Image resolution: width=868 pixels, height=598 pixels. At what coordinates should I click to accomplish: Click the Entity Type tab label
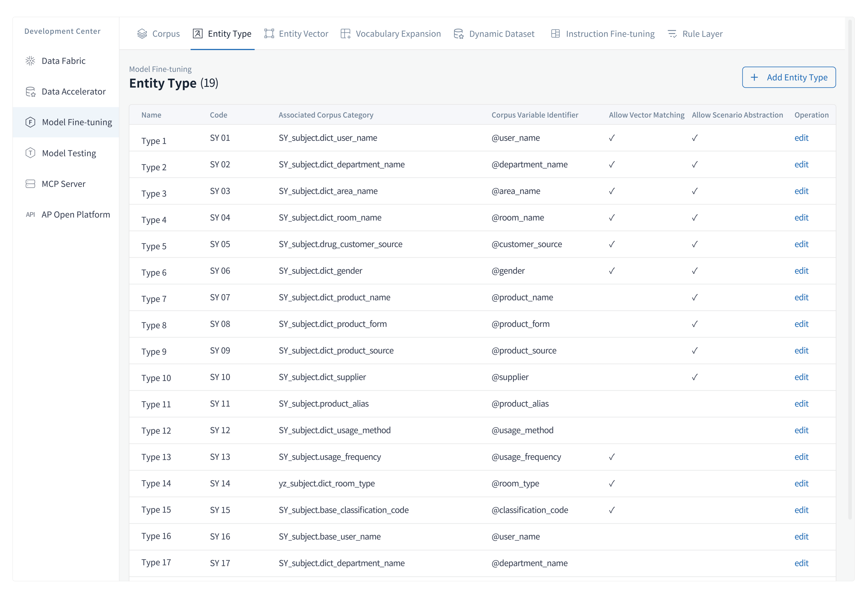(x=229, y=33)
